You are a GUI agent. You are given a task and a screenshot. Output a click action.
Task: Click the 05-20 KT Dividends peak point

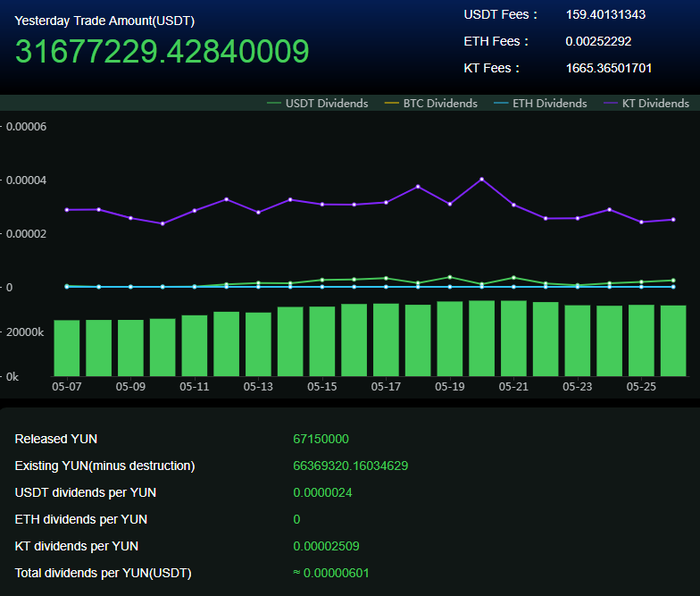[482, 179]
